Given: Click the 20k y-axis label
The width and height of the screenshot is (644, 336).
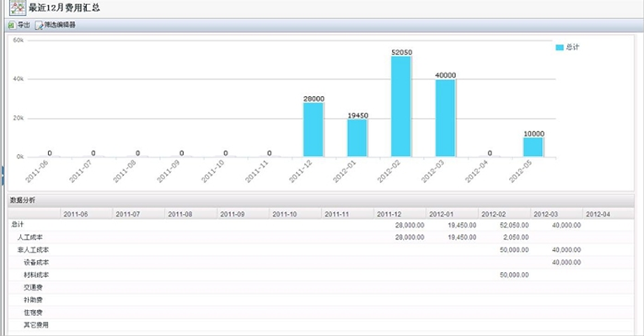Looking at the screenshot, I should tap(18, 118).
